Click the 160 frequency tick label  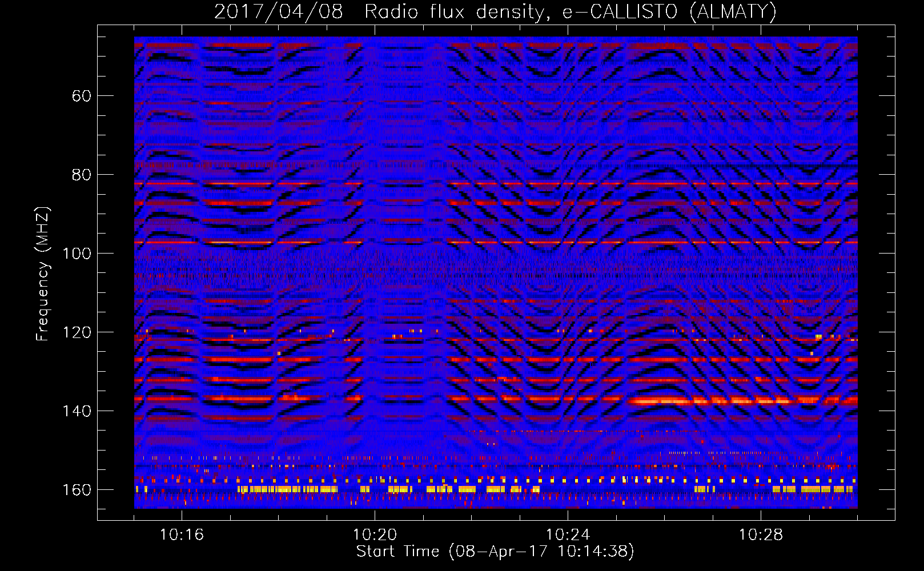click(77, 490)
